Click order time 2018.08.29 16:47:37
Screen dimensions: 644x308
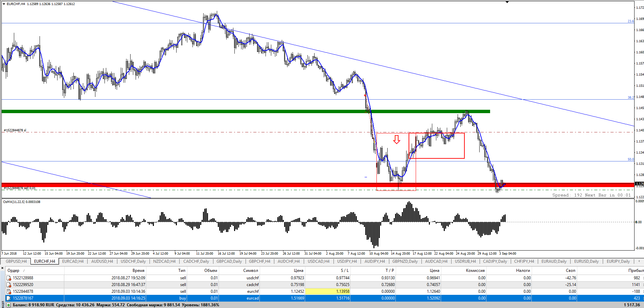pos(128,285)
